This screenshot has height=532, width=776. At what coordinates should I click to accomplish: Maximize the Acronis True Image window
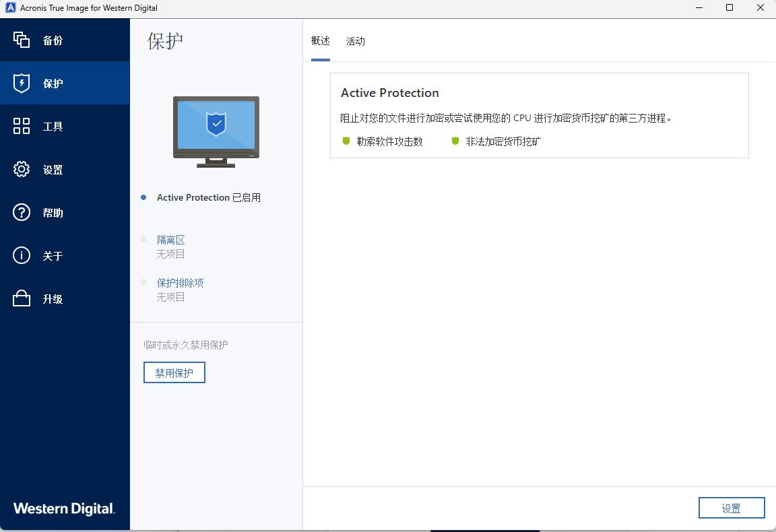tap(730, 8)
